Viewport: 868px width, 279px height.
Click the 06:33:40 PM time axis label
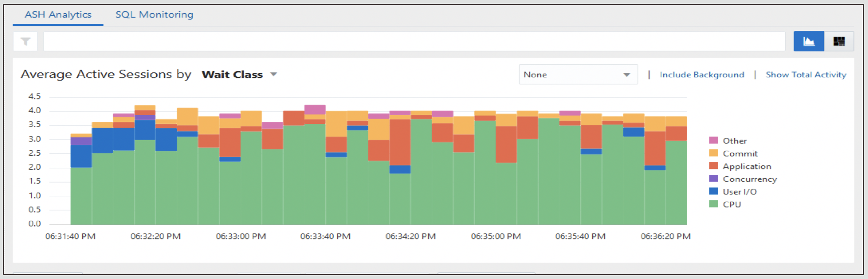[x=325, y=236]
